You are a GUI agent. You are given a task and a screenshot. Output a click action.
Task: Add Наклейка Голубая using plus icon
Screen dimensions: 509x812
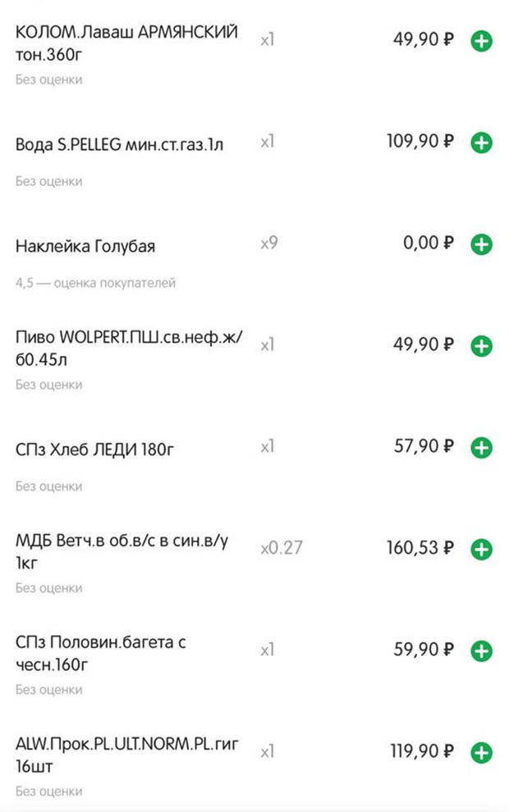[x=481, y=244]
